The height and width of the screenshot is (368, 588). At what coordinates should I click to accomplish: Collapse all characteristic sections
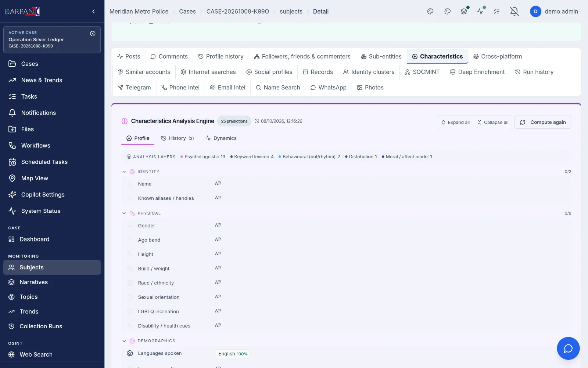click(493, 122)
